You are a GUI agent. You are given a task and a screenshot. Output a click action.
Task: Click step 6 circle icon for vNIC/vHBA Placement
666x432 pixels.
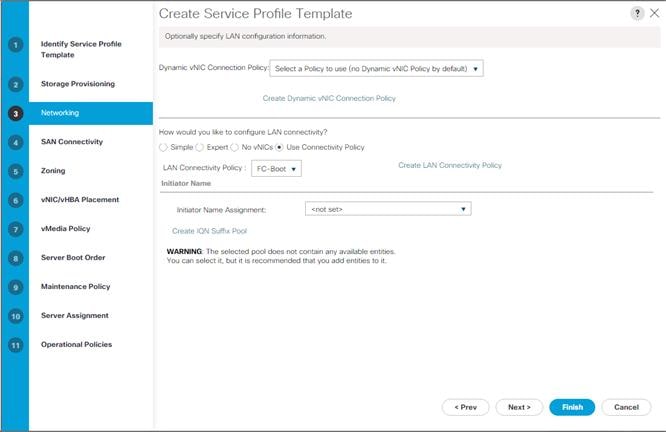click(16, 200)
